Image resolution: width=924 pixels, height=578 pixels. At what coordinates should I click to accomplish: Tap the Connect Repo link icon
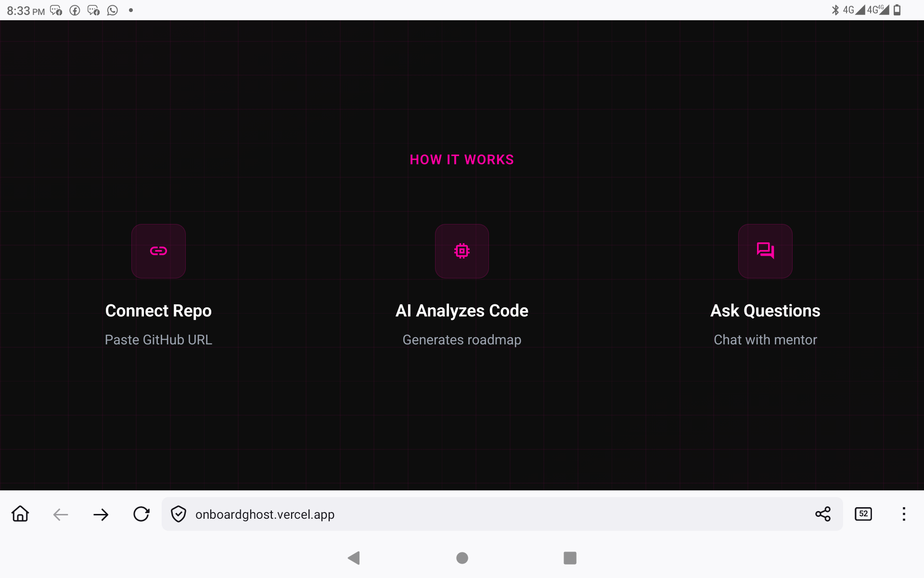(x=158, y=251)
